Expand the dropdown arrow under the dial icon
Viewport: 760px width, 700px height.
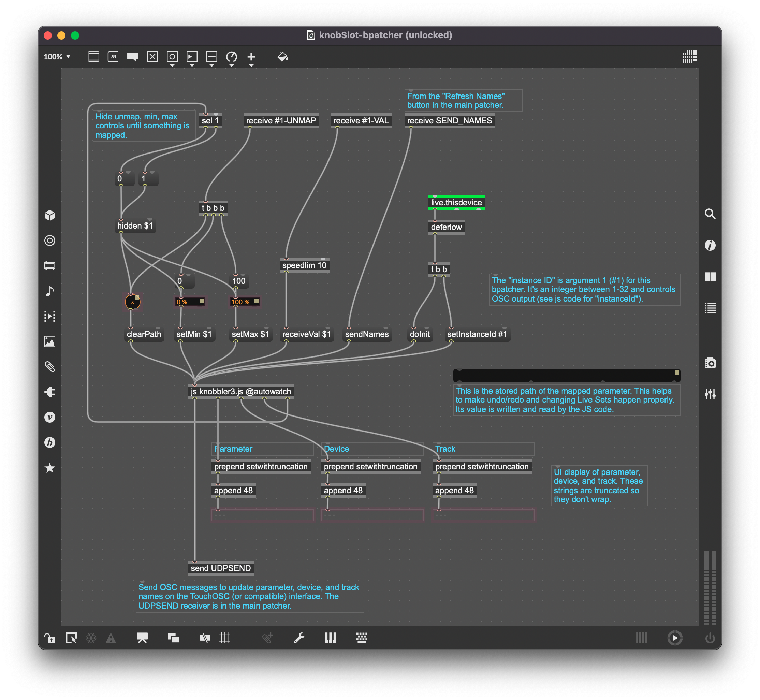232,65
